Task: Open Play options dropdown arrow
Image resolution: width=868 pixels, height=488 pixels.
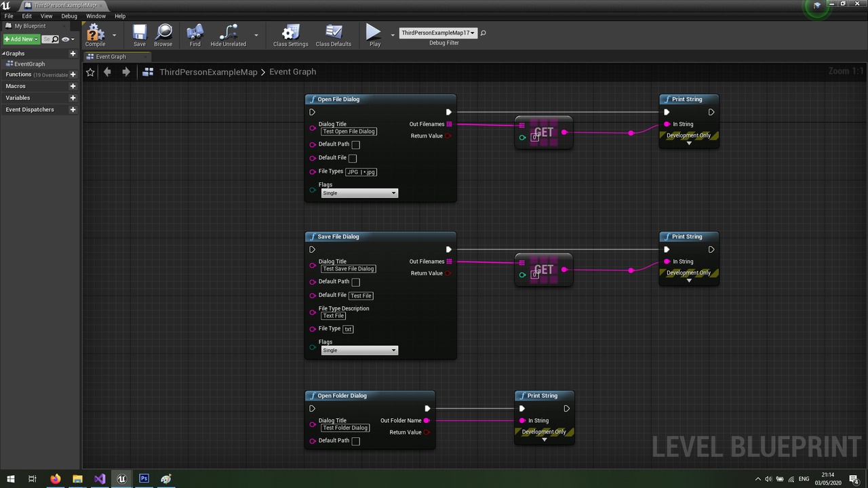Action: pos(392,35)
